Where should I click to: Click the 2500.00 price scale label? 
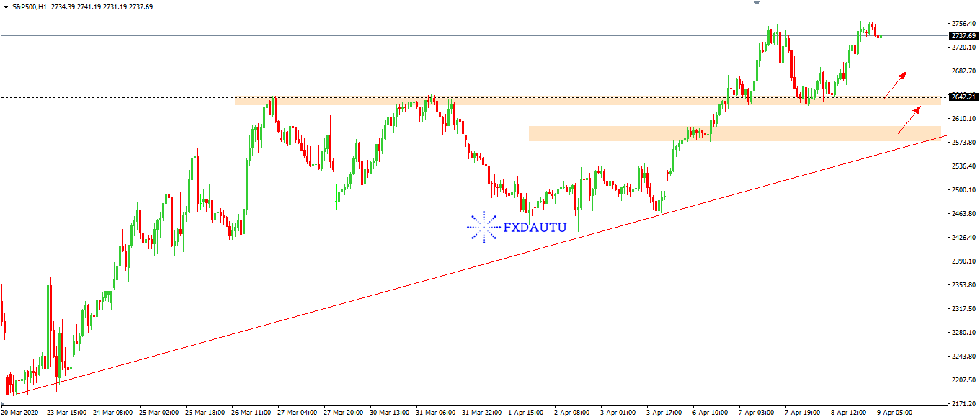click(x=963, y=190)
